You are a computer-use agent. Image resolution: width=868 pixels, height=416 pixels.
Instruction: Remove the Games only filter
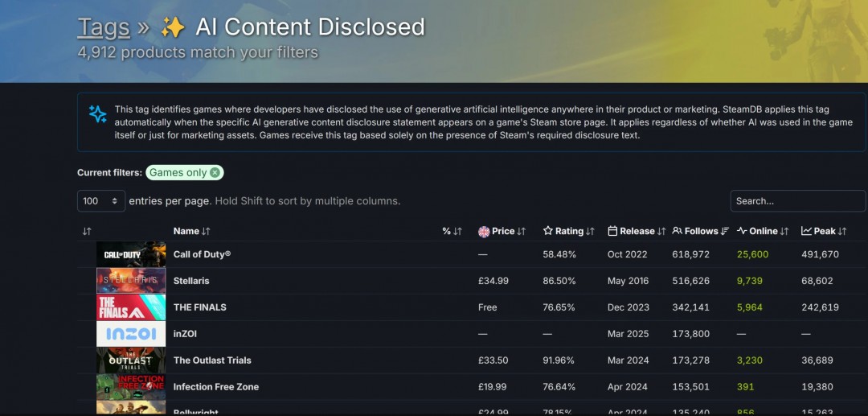click(x=215, y=172)
